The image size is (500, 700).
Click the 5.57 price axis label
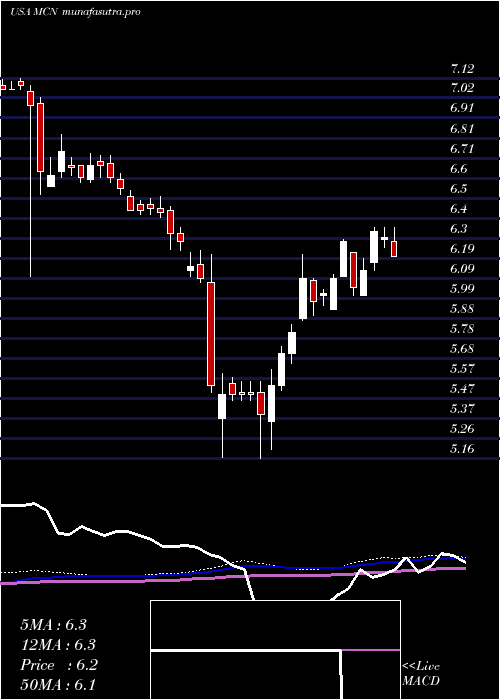[x=462, y=369]
